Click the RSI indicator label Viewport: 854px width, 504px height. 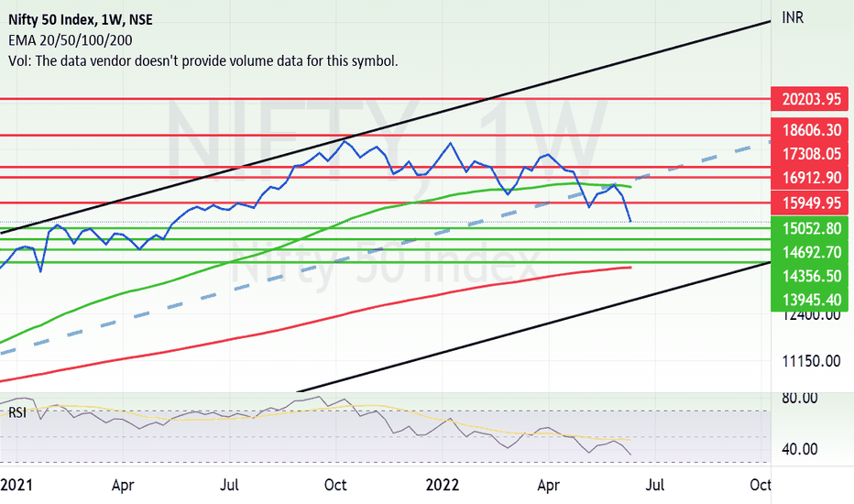(x=17, y=412)
